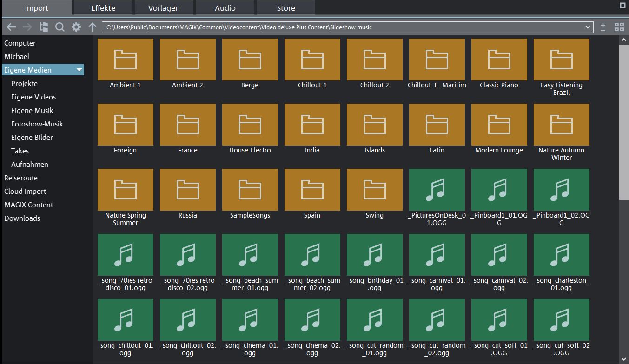
Task: Select Fotoshow-Musik in the sidebar
Action: click(x=37, y=124)
